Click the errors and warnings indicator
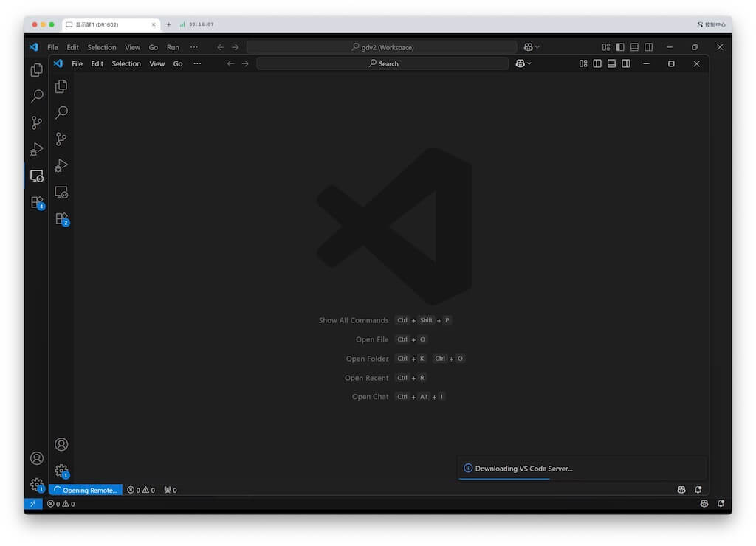 tap(140, 489)
